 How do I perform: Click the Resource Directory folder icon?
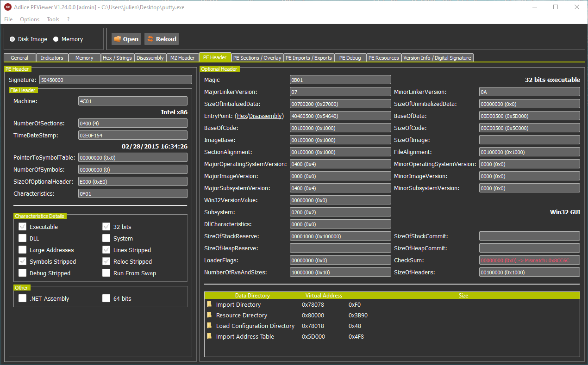click(x=209, y=315)
